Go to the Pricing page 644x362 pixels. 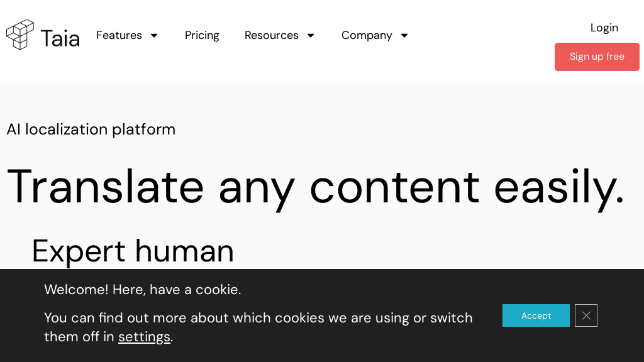[x=202, y=35]
